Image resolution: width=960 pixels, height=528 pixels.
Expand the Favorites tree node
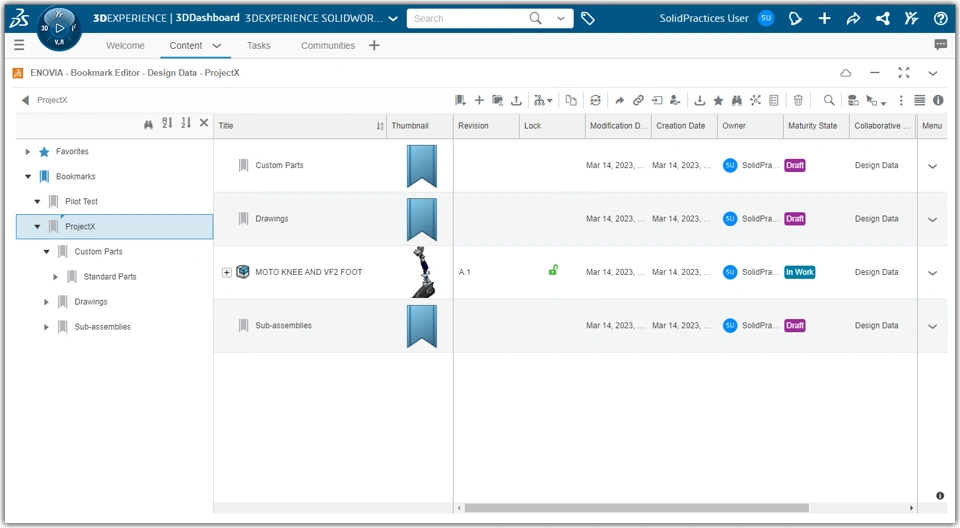28,151
